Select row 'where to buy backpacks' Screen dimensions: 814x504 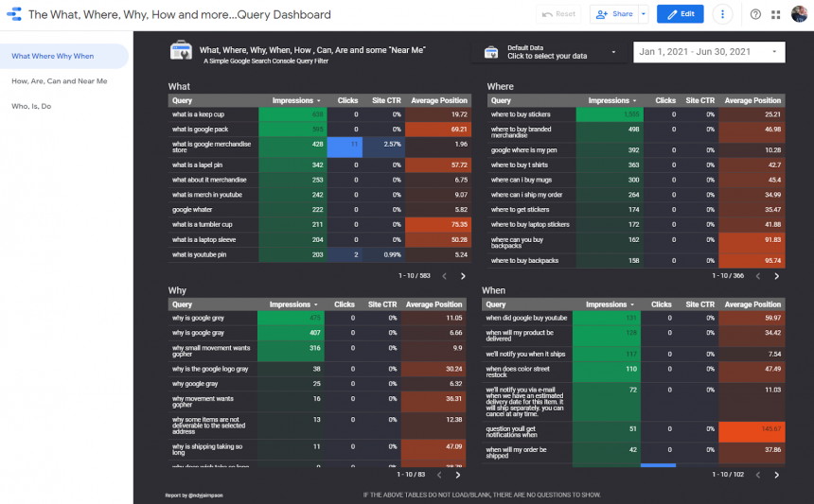point(636,261)
